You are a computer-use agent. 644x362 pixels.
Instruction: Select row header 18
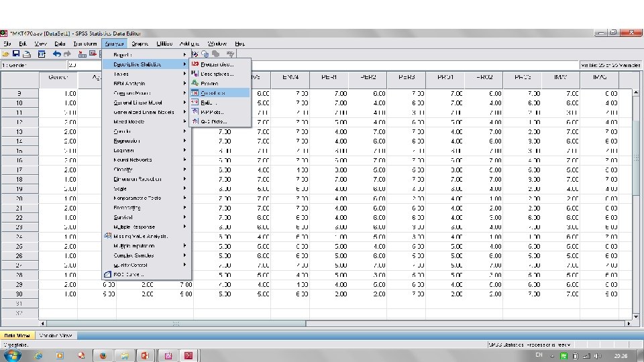tap(19, 180)
